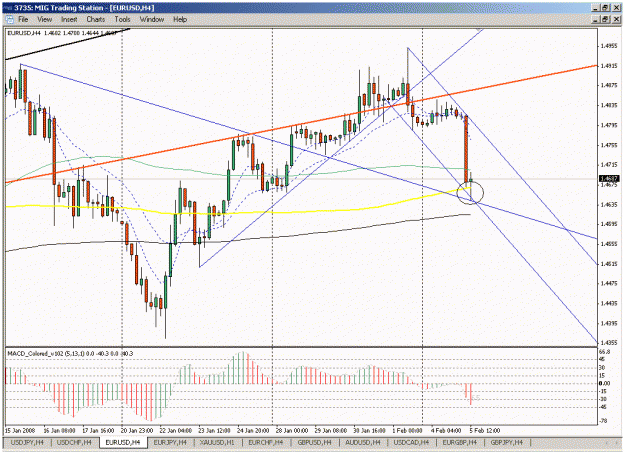
Task: Click the 65.8 MACD scale value
Action: click(605, 352)
